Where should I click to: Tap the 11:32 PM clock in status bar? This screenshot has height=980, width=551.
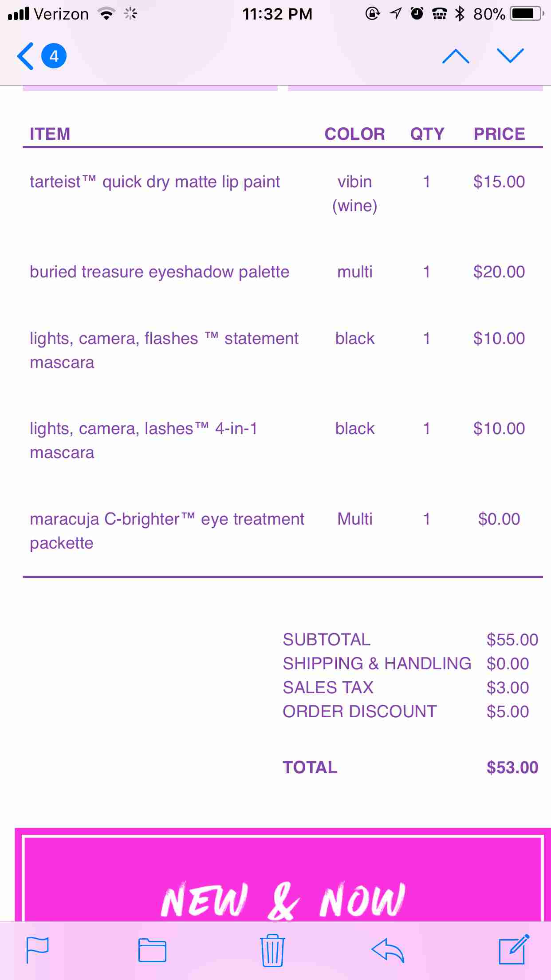click(277, 14)
